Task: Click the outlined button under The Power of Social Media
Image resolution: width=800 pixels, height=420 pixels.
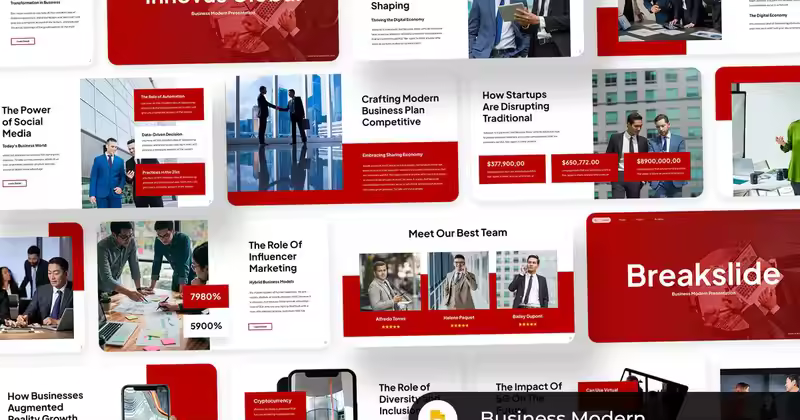Action: point(14,183)
